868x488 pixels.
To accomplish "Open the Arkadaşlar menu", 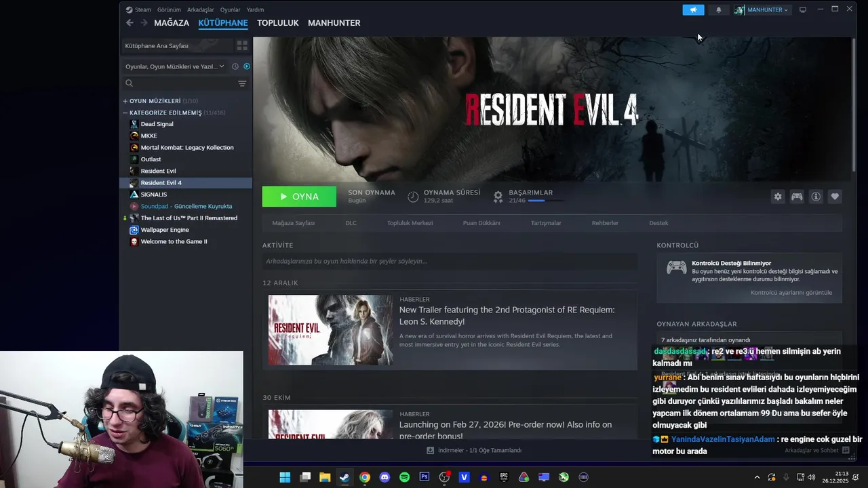I will click(201, 9).
